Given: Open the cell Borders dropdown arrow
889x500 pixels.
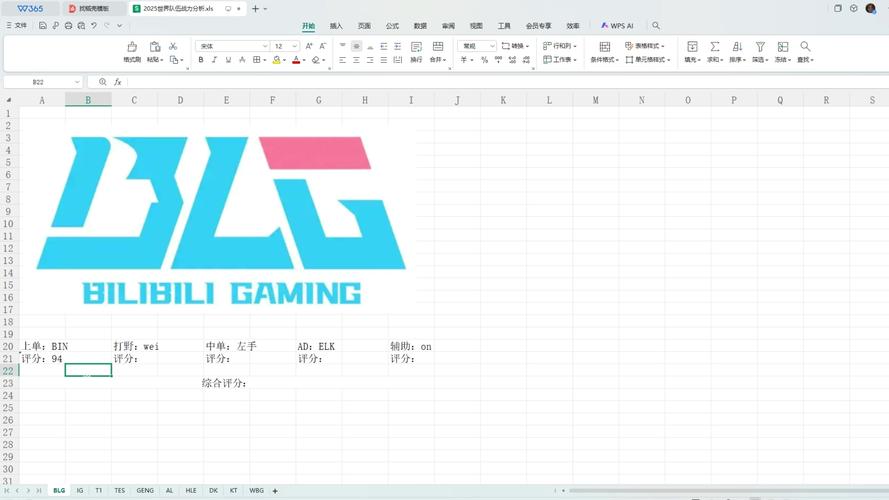Looking at the screenshot, I should pyautogui.click(x=265, y=60).
